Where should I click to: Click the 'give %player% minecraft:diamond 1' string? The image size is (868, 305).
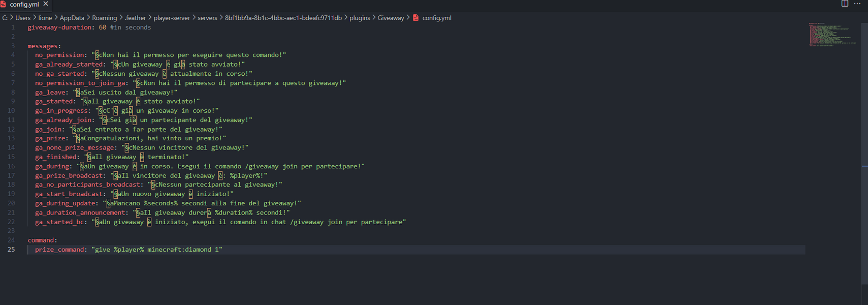[157, 250]
